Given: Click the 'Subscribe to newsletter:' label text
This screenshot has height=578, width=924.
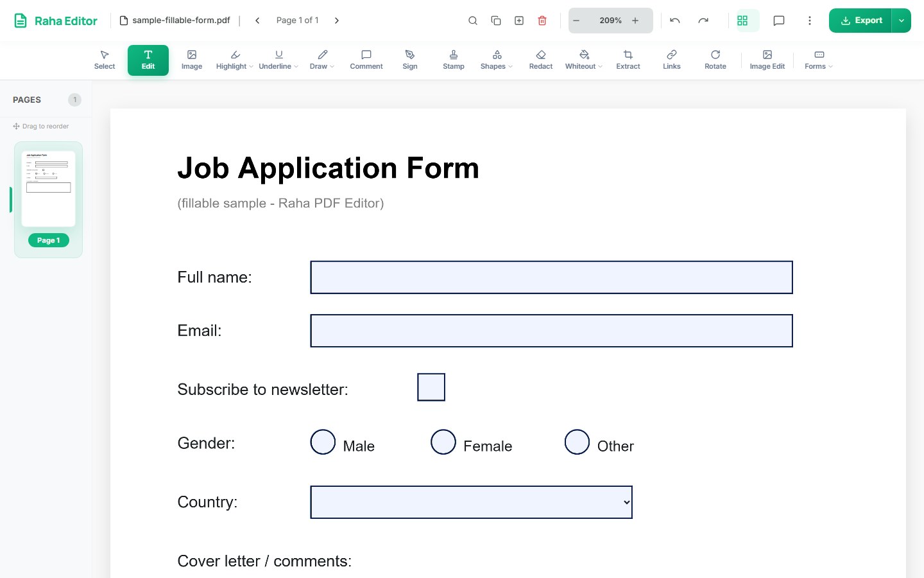Looking at the screenshot, I should click(x=263, y=390).
